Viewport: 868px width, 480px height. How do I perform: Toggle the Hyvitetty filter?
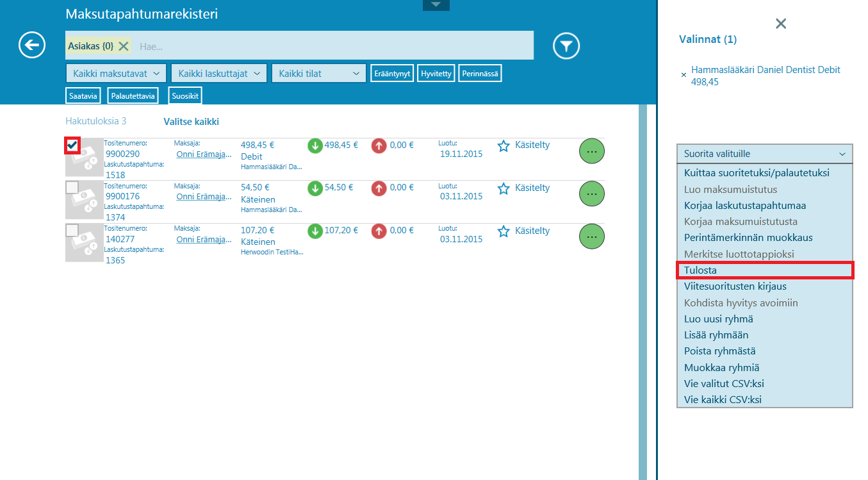coord(436,74)
